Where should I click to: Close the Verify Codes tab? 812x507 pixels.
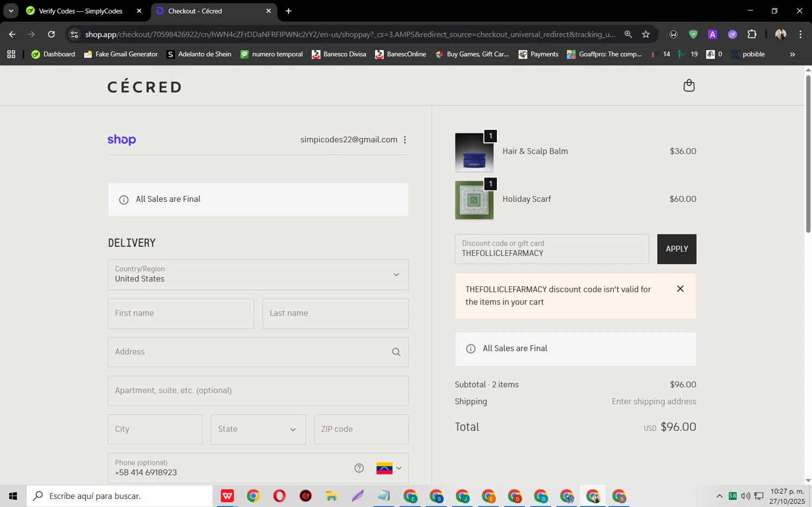(139, 11)
